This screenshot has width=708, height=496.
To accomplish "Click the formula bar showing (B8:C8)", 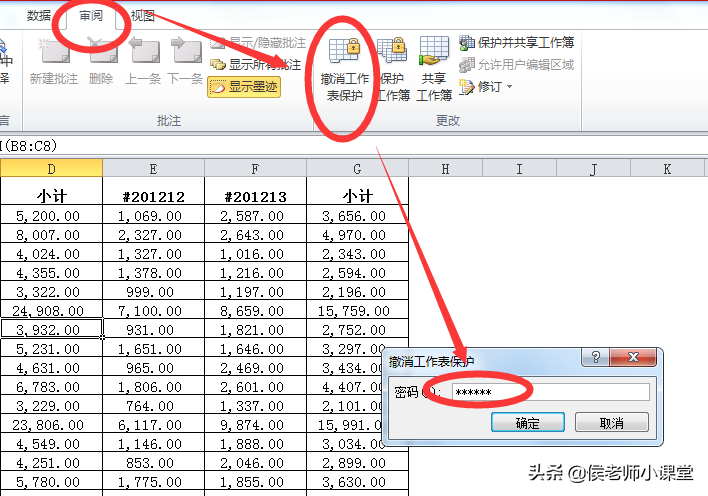I will point(354,146).
